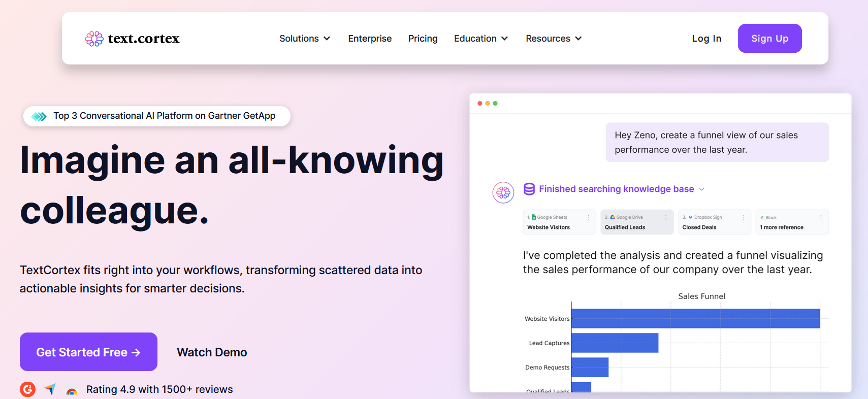Open three-dot menu on the Dropbox Sign card
Screen dimensions: 868x399
(x=744, y=217)
